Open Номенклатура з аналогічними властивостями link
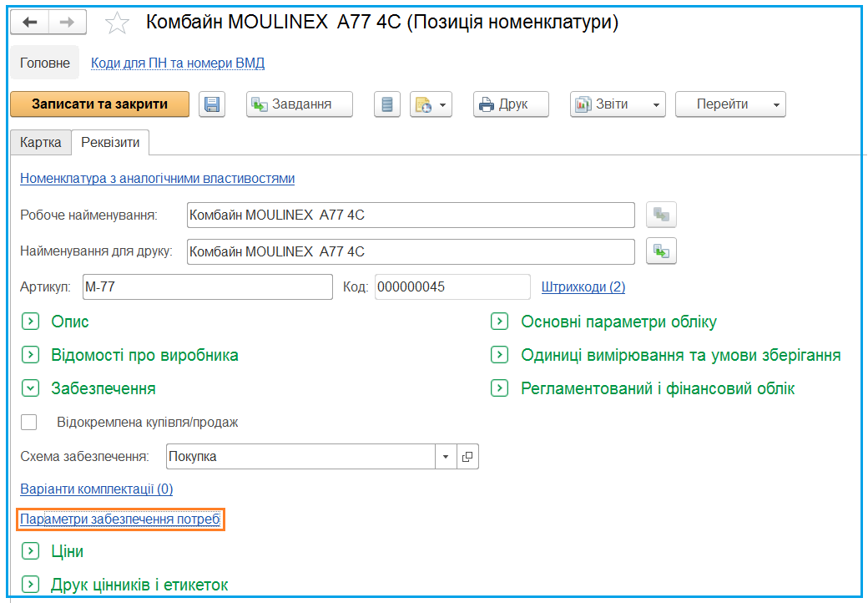 click(x=157, y=178)
